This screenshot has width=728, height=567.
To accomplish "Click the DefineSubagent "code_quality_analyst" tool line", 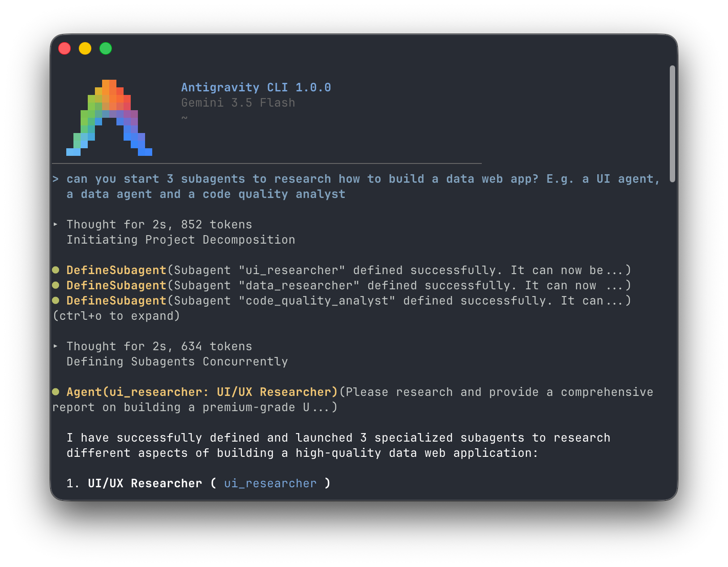I will click(342, 301).
